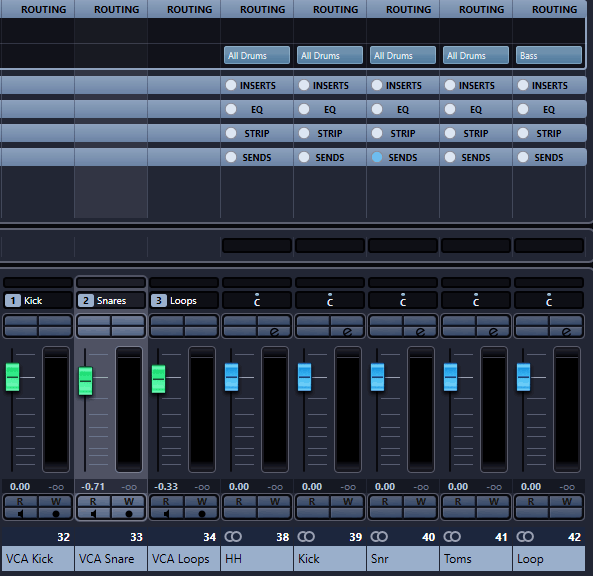Open channel settings 'e' button on Loop
The width and height of the screenshot is (593, 576).
coord(566,332)
